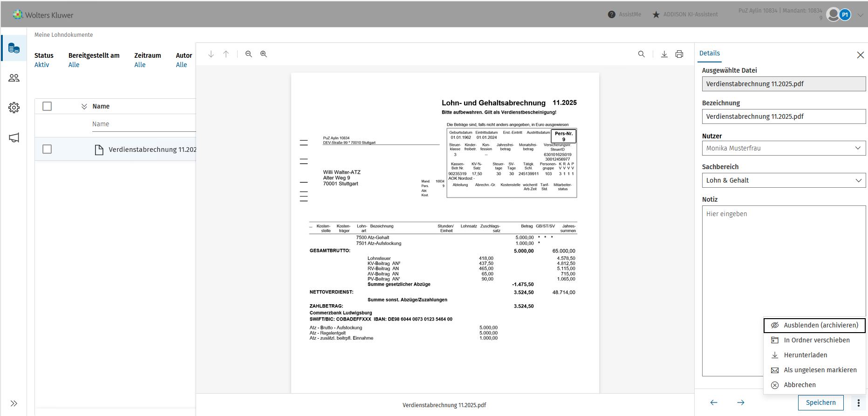Select the Details tab
The image size is (868, 416).
[x=710, y=53]
